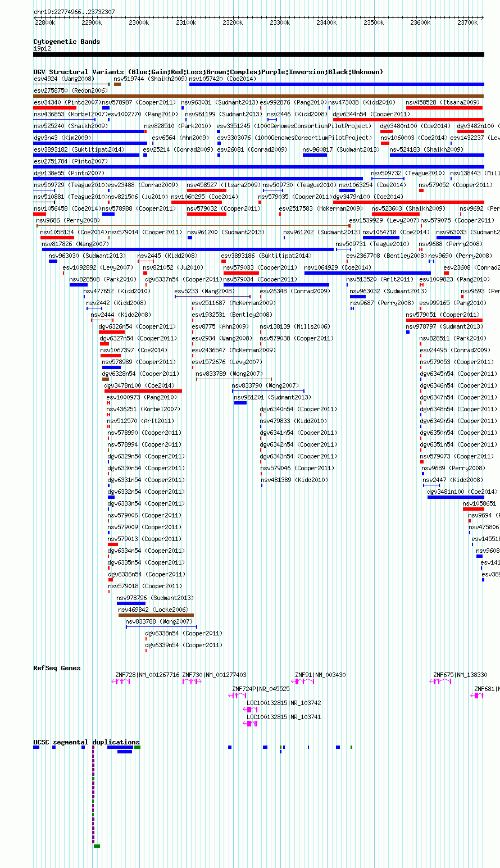
Task: Select variant nsv833789 (Wong2007)
Action: [229, 374]
